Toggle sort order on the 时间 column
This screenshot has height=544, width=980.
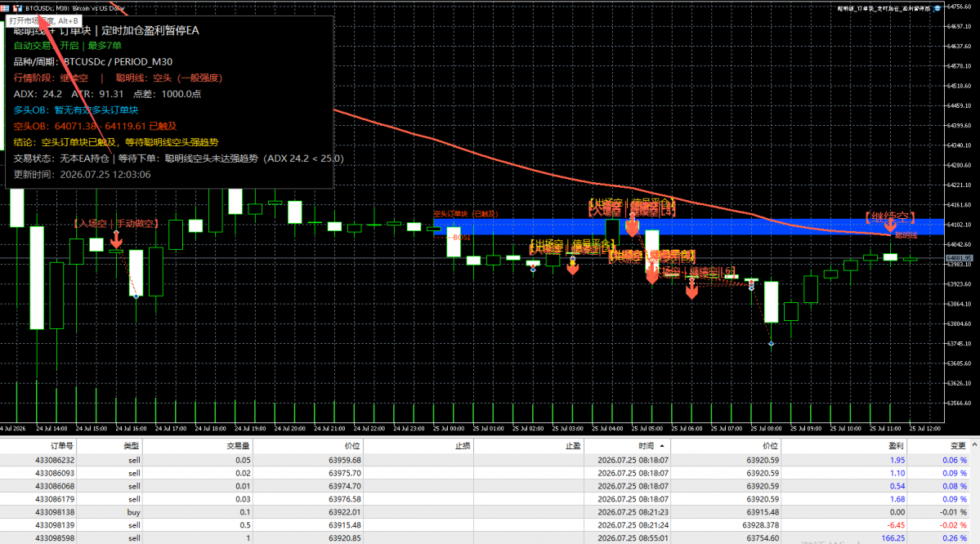coord(627,446)
